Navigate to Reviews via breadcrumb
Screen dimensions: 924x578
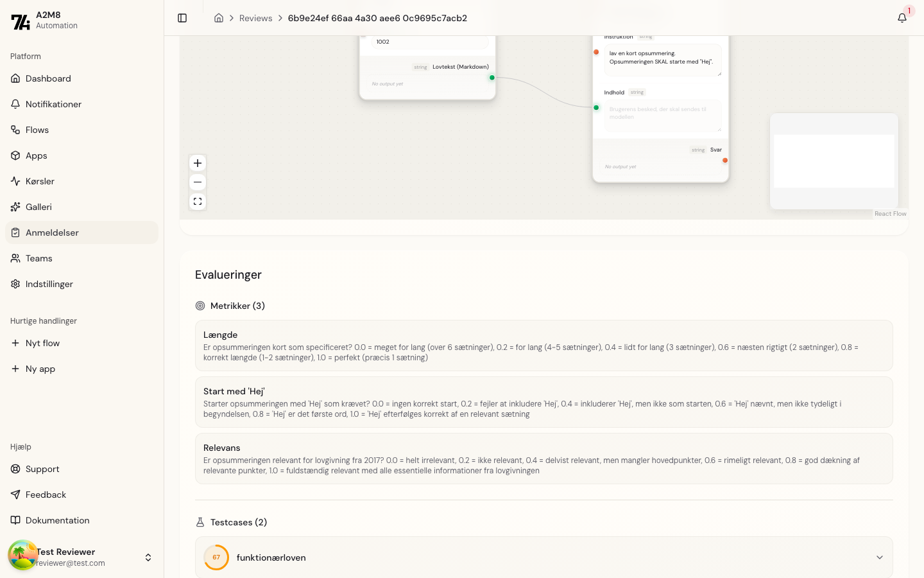click(x=256, y=18)
